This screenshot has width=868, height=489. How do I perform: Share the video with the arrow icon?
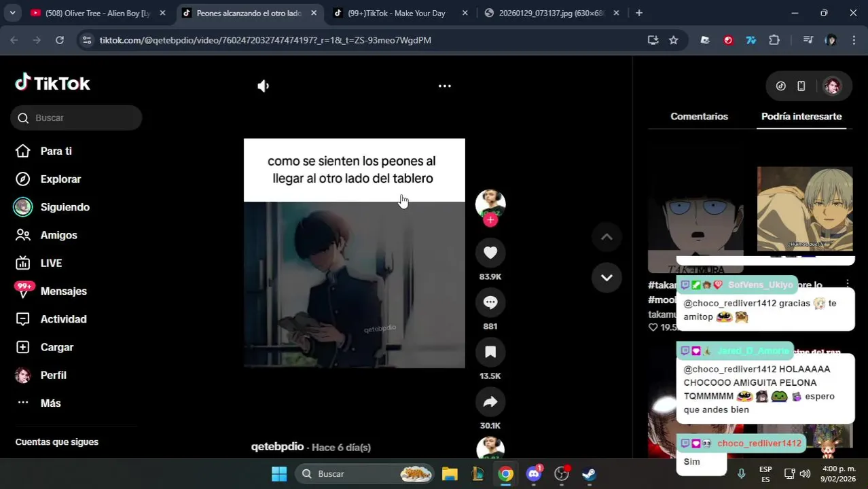click(490, 401)
